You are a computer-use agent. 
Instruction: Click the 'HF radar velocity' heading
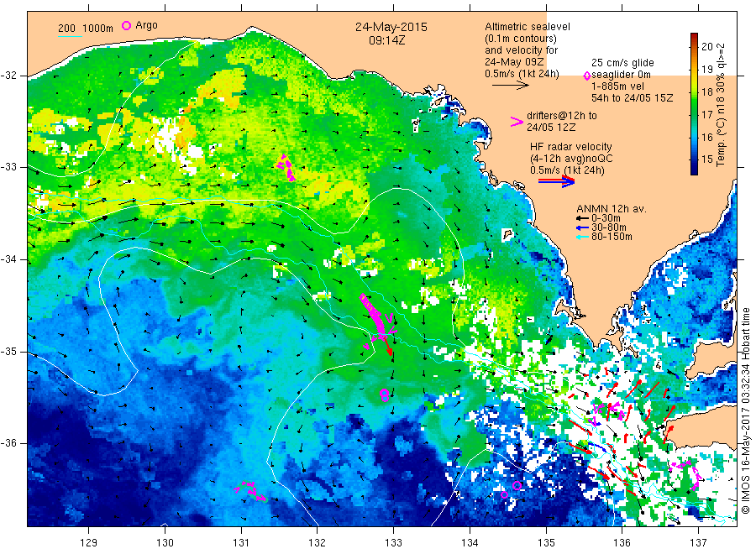click(571, 147)
